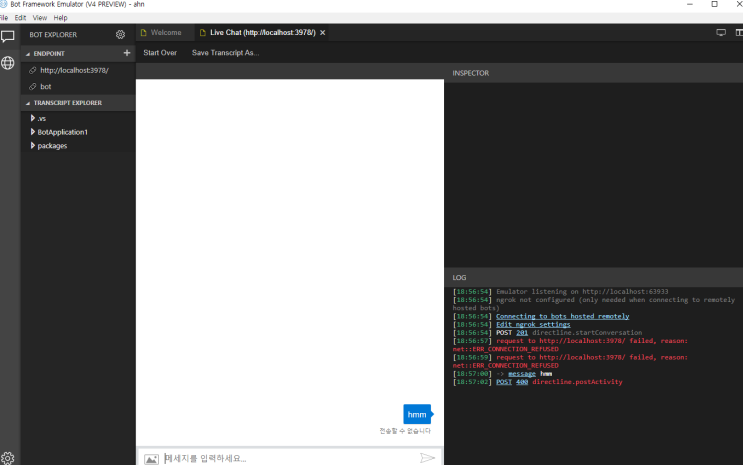This screenshot has height=465, width=743.
Task: Open Connecting to bots hosted remotely link
Action: coord(562,316)
